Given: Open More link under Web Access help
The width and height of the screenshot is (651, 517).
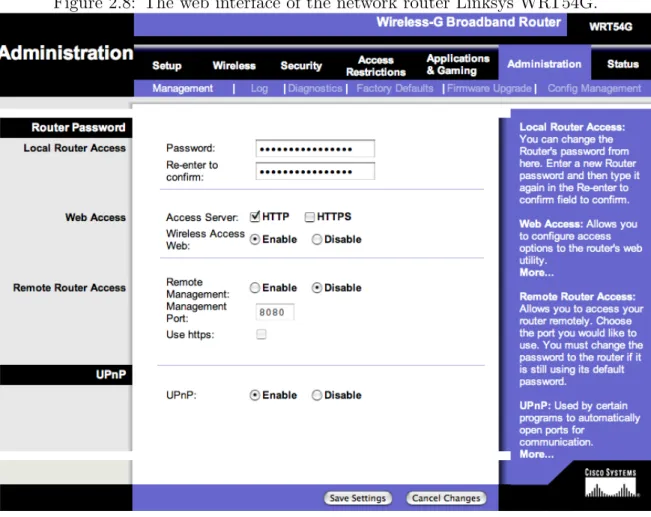Looking at the screenshot, I should coord(536,272).
